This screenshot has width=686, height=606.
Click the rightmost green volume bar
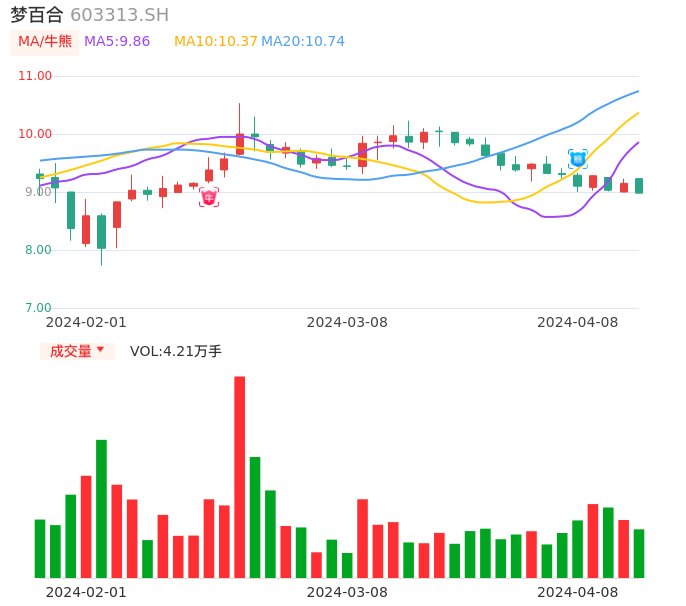pyautogui.click(x=639, y=553)
